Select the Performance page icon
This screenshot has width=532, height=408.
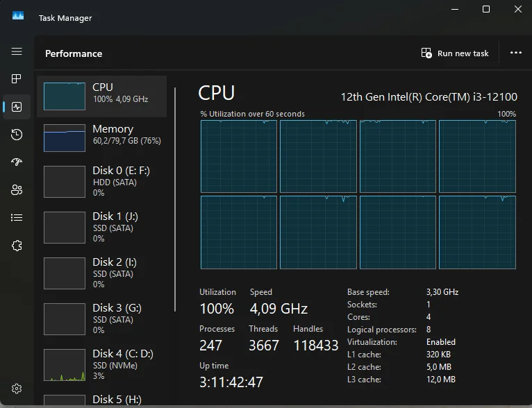coord(17,107)
